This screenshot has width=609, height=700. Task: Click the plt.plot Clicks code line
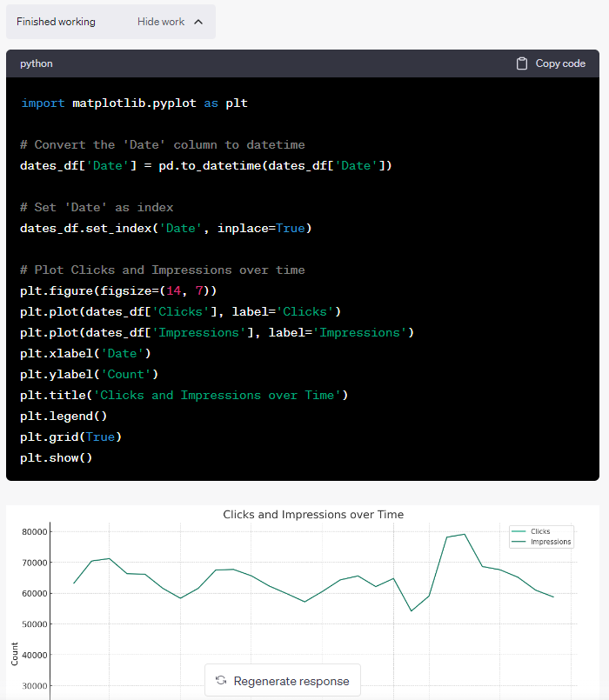coord(180,311)
